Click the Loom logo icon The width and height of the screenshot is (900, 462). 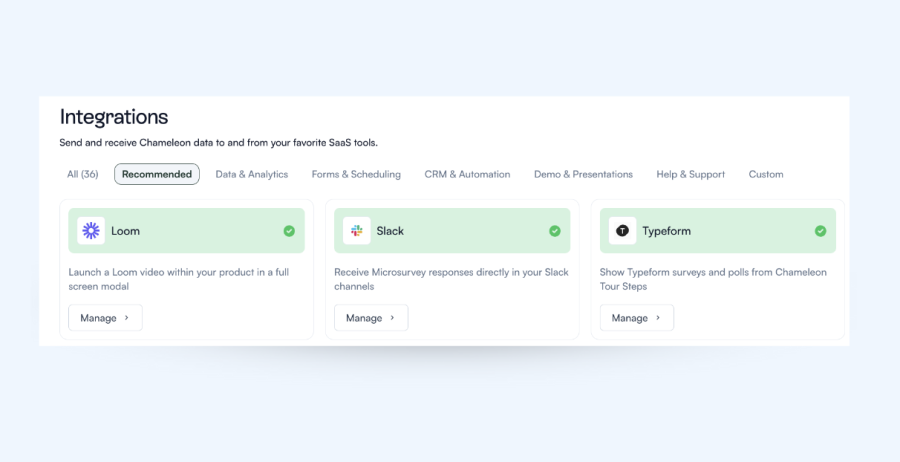91,231
